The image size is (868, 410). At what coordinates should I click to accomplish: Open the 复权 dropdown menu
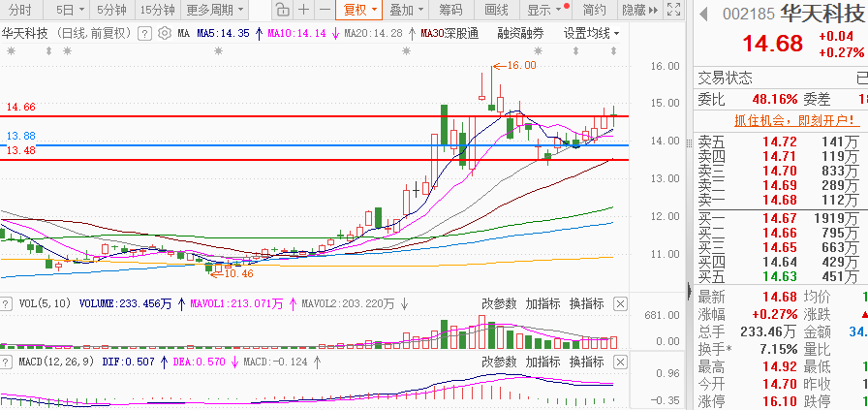point(359,10)
